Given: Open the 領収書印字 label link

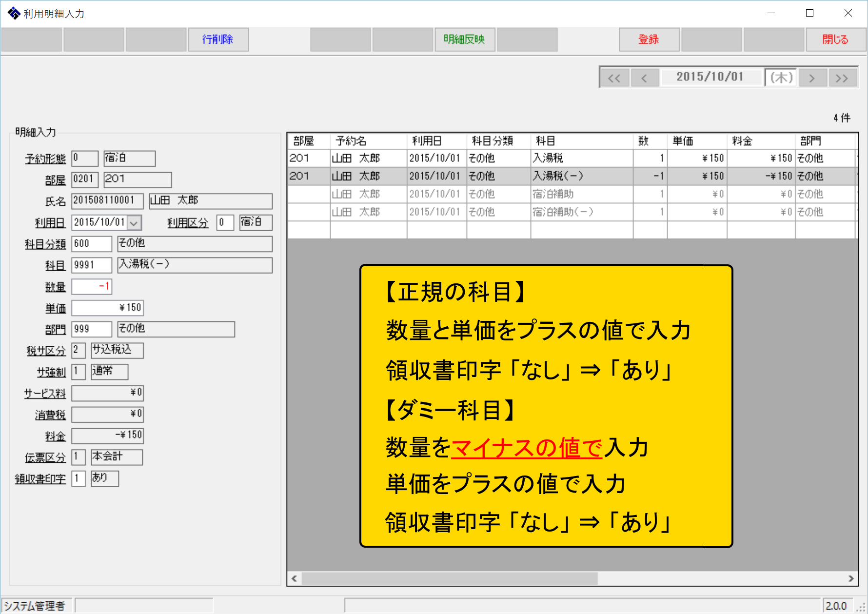Looking at the screenshot, I should pos(40,479).
